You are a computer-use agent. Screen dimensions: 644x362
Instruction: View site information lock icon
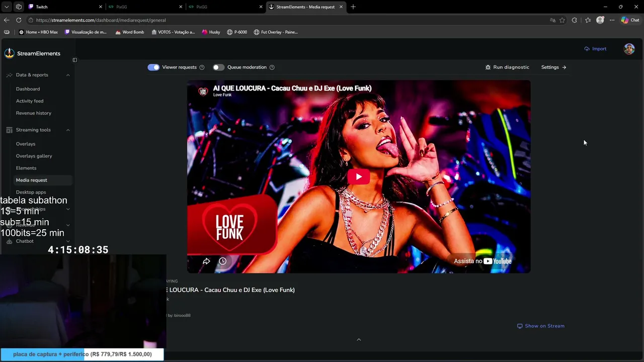point(31,20)
